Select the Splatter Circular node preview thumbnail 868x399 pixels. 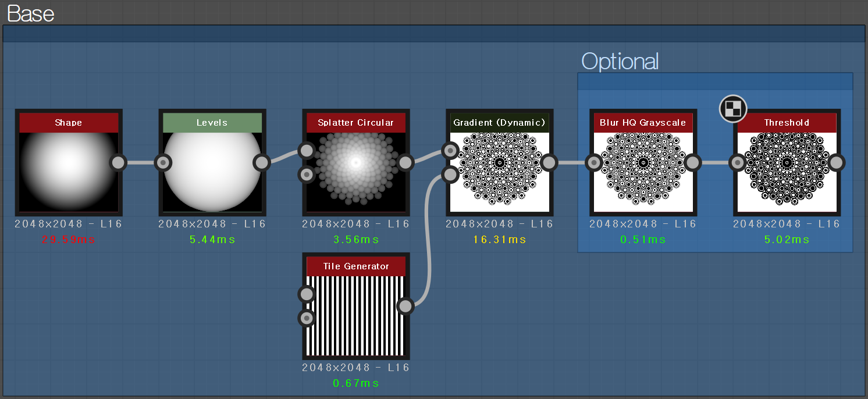(356, 172)
